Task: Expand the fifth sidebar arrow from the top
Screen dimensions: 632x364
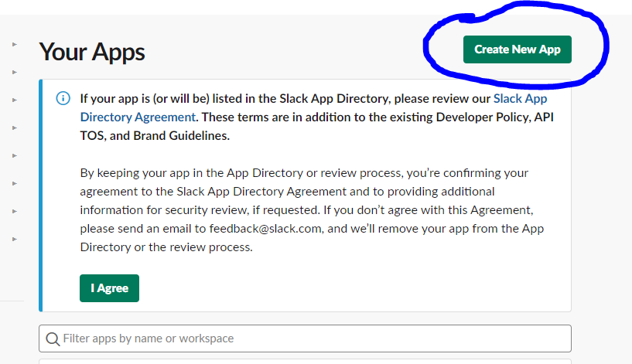Action: coord(15,155)
